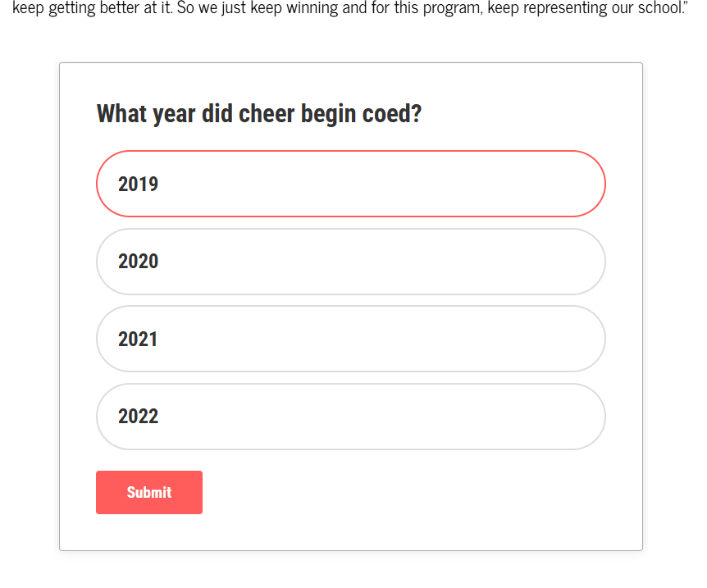Click the "What year did cheer begin coed?" heading
Image resolution: width=707 pixels, height=588 pixels.
(x=259, y=113)
